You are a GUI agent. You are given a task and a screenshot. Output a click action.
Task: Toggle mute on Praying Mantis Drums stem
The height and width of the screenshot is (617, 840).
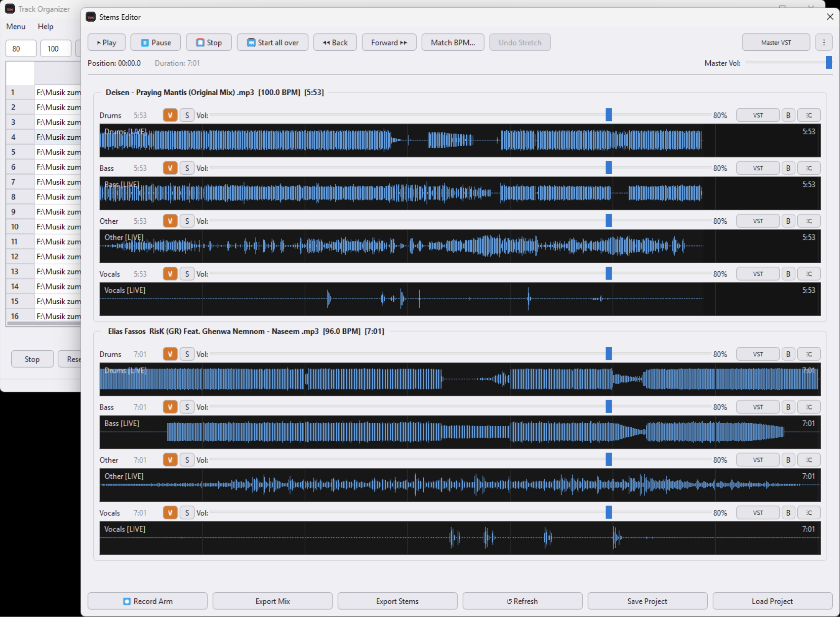pos(170,115)
